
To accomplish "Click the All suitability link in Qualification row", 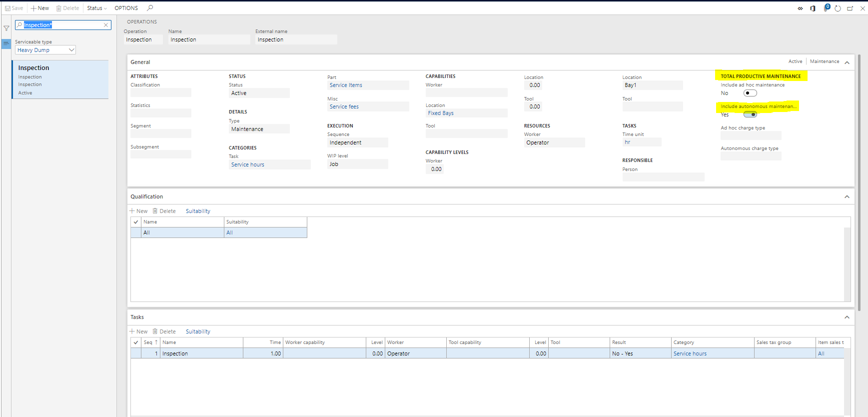I will [x=229, y=232].
